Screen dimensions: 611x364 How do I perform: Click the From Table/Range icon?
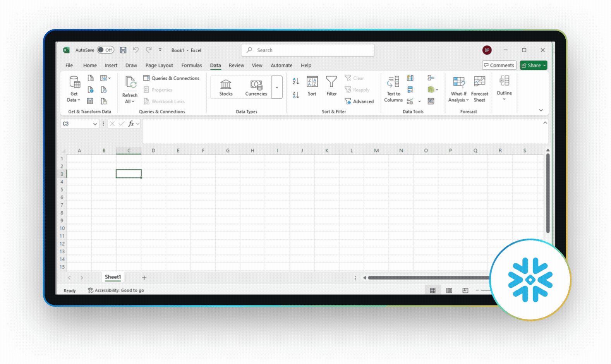[90, 101]
